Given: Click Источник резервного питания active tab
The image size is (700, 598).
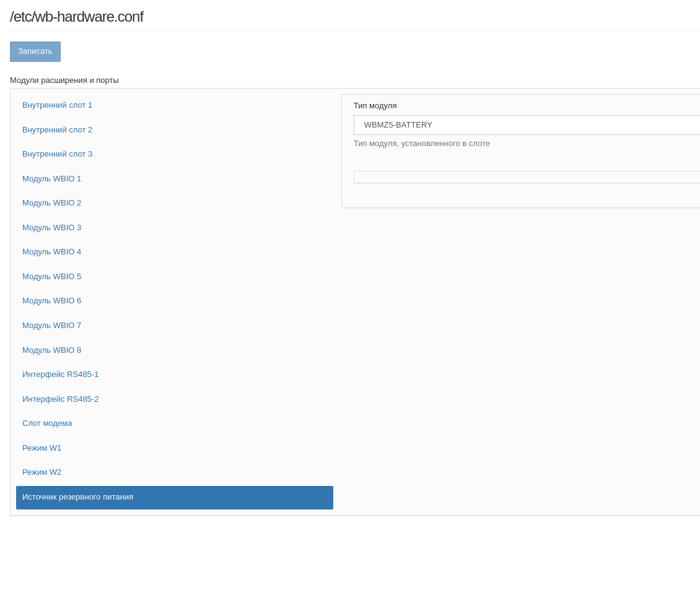Looking at the screenshot, I should [174, 497].
